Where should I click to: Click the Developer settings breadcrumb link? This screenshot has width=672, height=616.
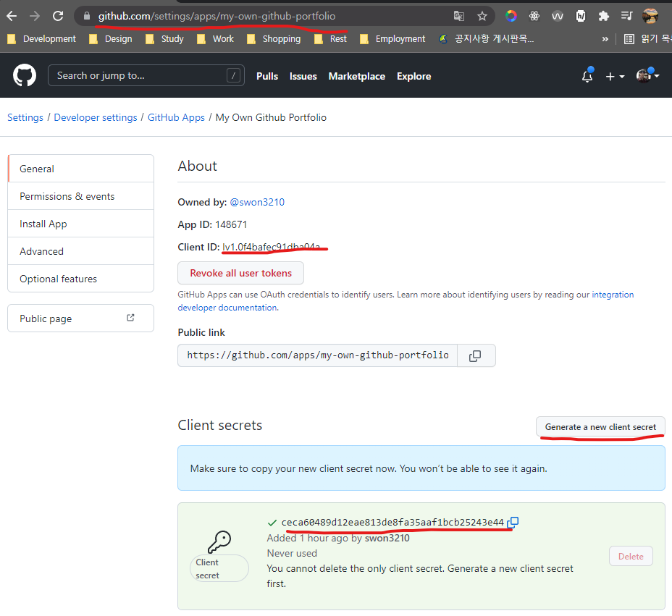(x=96, y=117)
